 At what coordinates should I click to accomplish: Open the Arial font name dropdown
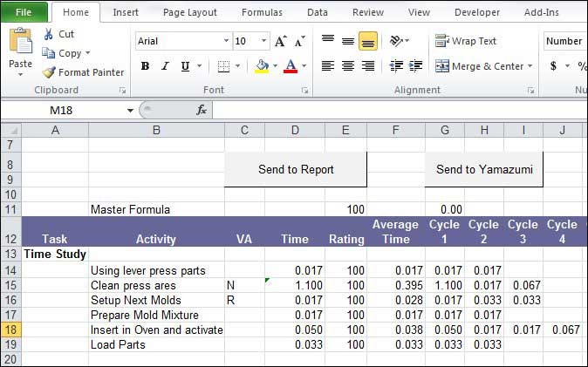point(225,41)
